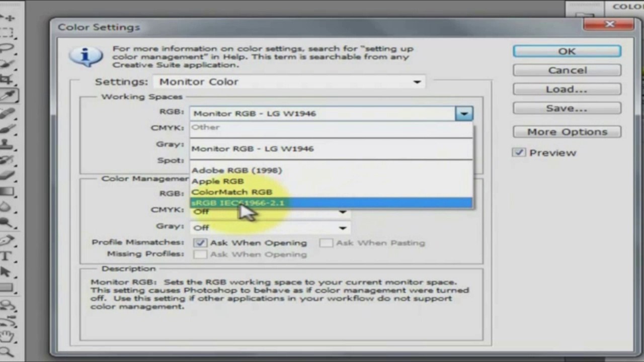Viewport: 644px width, 362px height.
Task: Click the Load... button
Action: tap(567, 89)
